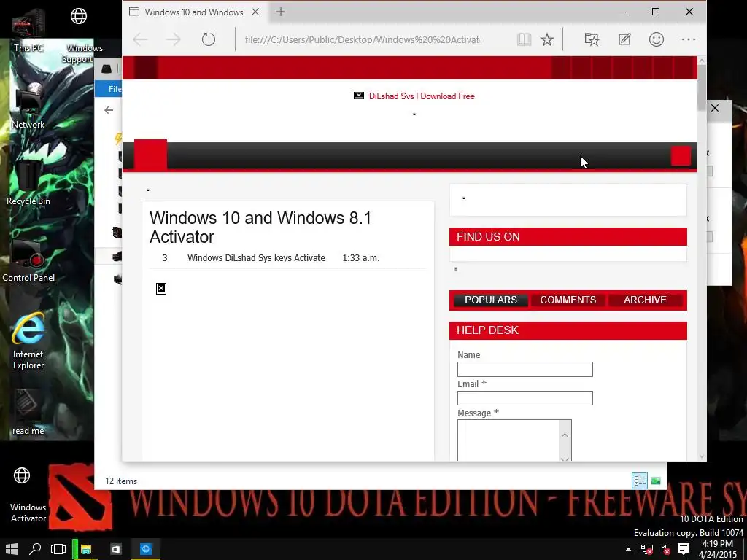Refresh the page in Edge browser
The height and width of the screenshot is (560, 747).
point(208,39)
